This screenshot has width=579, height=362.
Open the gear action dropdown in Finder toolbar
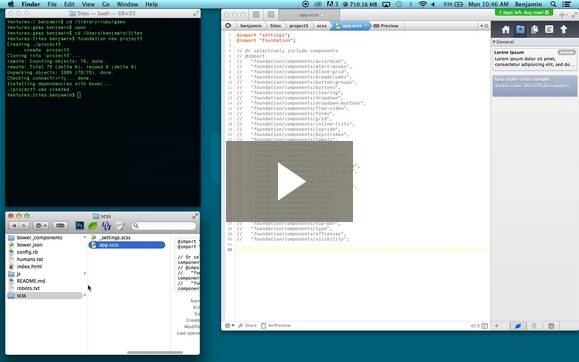click(x=40, y=225)
